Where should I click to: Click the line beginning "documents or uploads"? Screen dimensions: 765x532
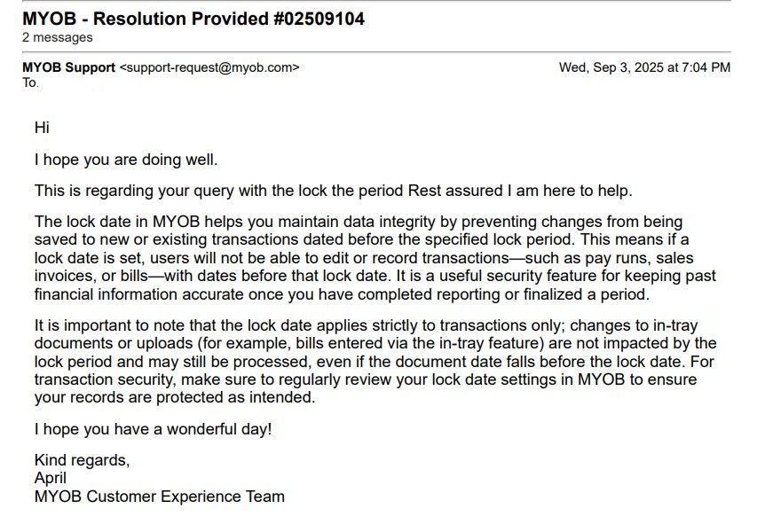[x=375, y=343]
